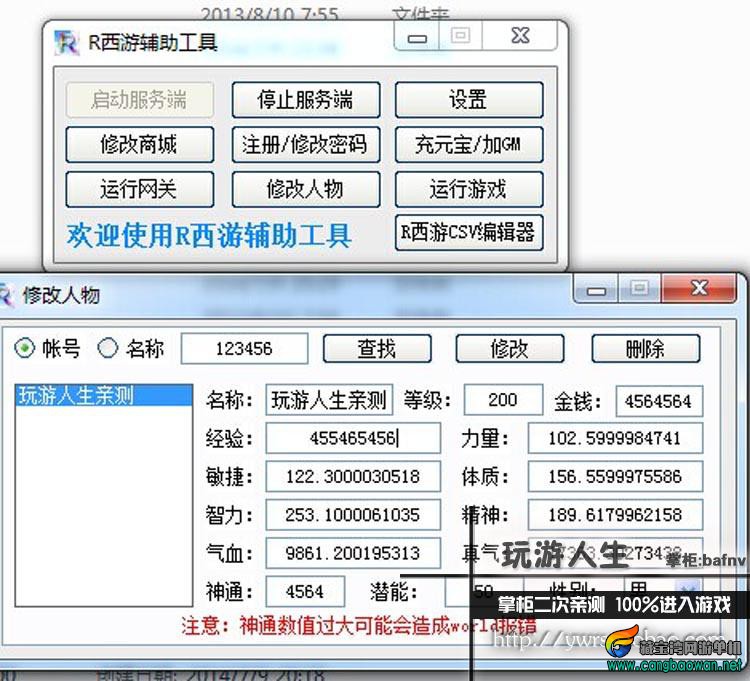Viewport: 750px width, 681px height.
Task: Click the 精神 field with 189.6179962158
Action: (x=615, y=515)
